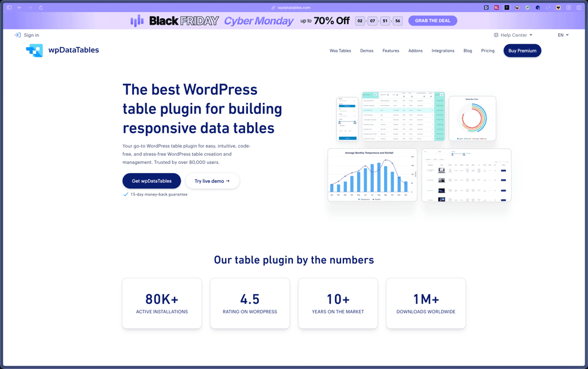Image resolution: width=588 pixels, height=369 pixels.
Task: Click the Get wpDataTables button
Action: coord(151,180)
